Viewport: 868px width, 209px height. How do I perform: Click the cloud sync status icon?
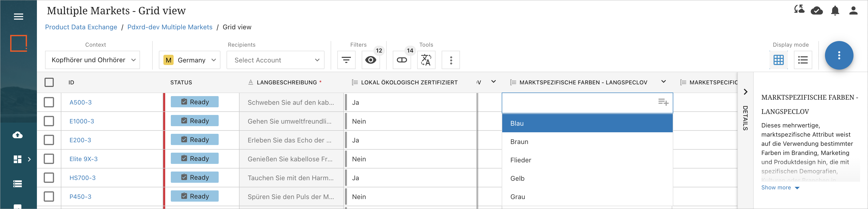pyautogui.click(x=816, y=11)
